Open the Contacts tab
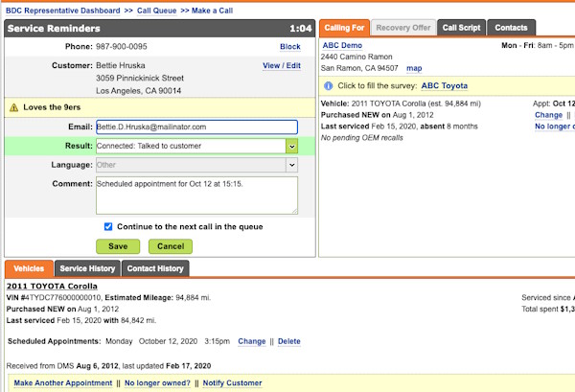 click(x=511, y=28)
